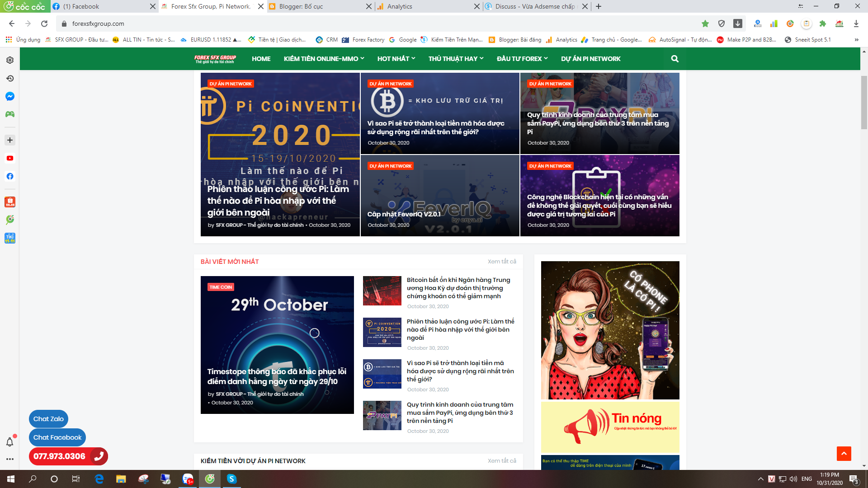Click the red scroll-to-top arrow button
Viewport: 868px width, 488px height.
(844, 453)
